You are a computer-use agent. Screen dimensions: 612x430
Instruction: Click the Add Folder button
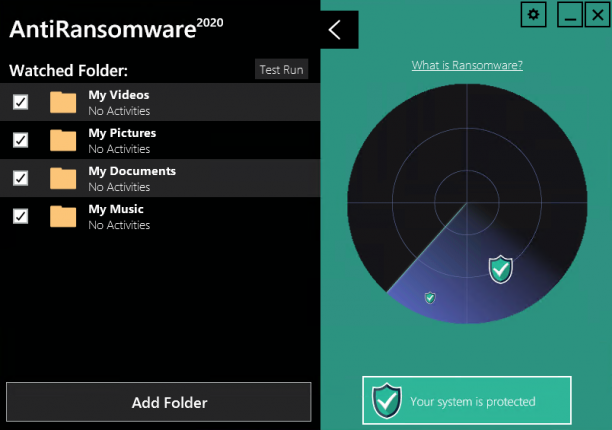point(159,402)
